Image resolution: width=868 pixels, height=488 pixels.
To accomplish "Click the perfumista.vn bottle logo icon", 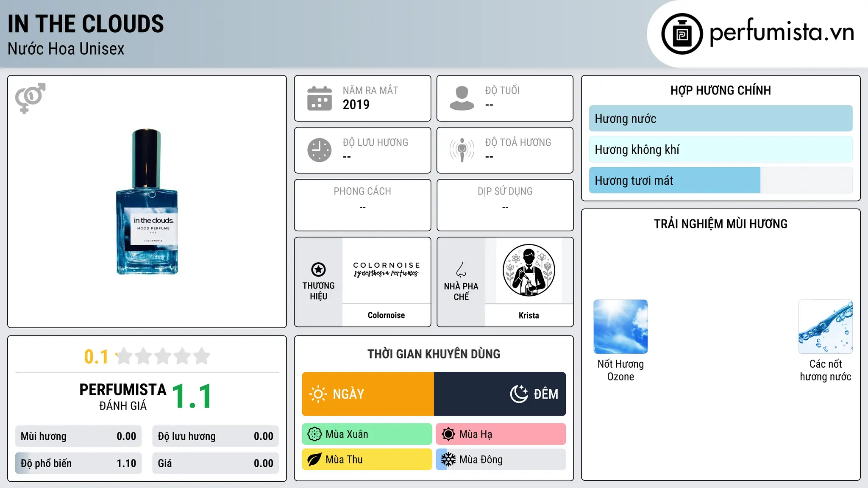I will 682,34.
